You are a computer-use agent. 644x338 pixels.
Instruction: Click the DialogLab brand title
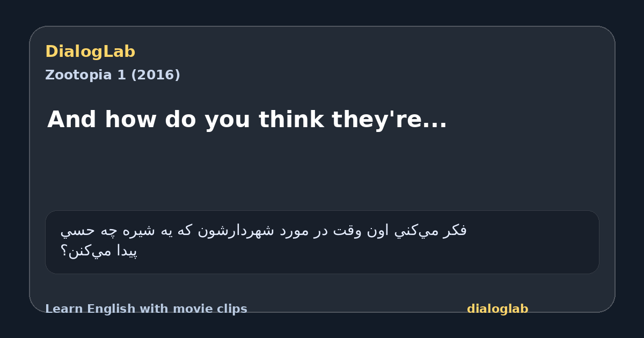pyautogui.click(x=90, y=52)
